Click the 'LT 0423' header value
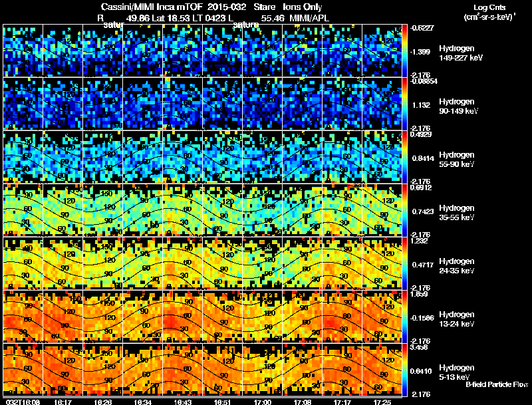The height and width of the screenshot is (405, 532). pyautogui.click(x=210, y=18)
